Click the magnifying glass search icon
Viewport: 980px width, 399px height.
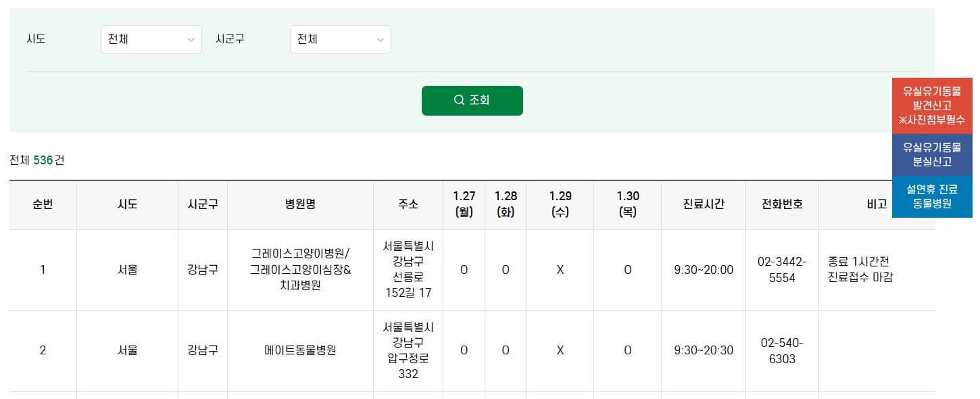(x=459, y=100)
